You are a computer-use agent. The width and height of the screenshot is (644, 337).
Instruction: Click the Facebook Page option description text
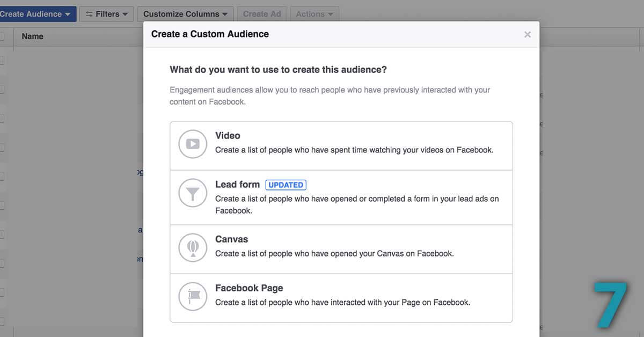pos(342,302)
